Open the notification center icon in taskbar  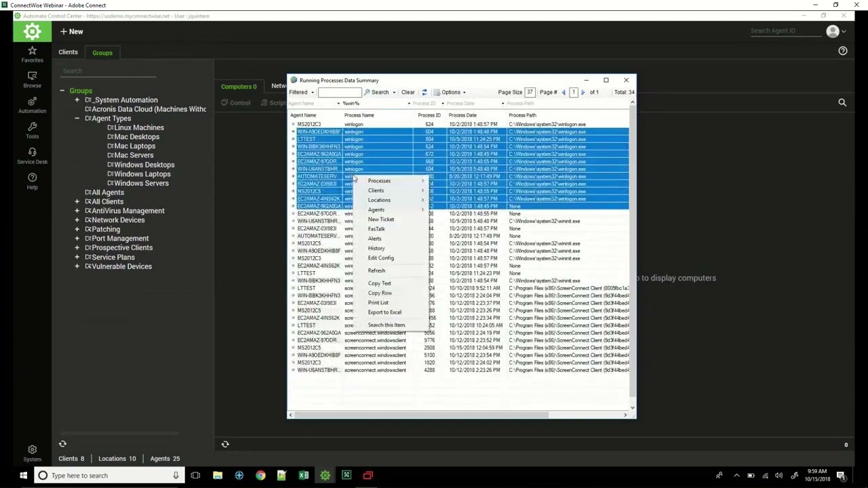click(841, 475)
